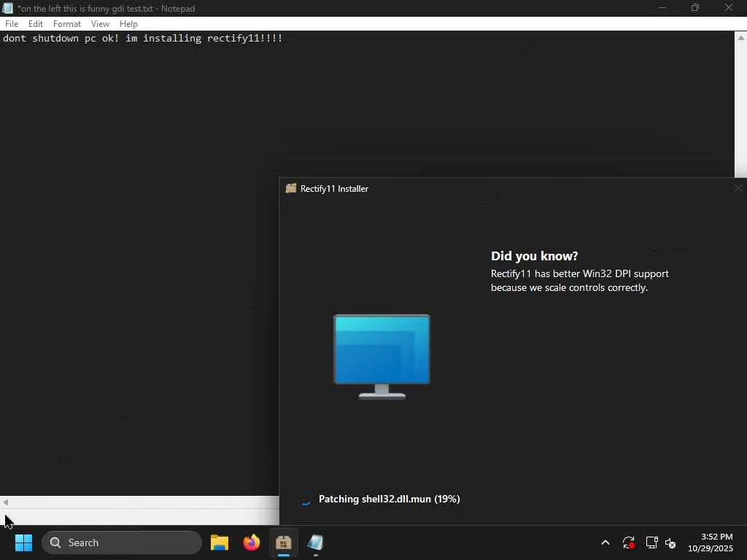This screenshot has width=747, height=560.
Task: Open the Format menu in Notepad
Action: [66, 24]
